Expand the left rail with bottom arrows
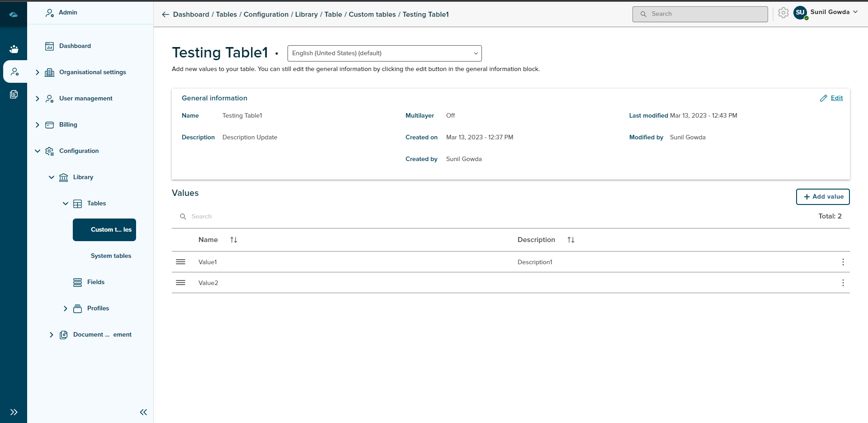Screen dimensions: 868x423 [x=14, y=412]
